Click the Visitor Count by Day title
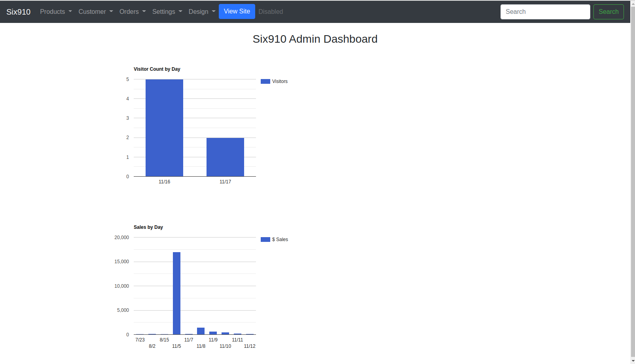The width and height of the screenshot is (635, 364). point(157,69)
